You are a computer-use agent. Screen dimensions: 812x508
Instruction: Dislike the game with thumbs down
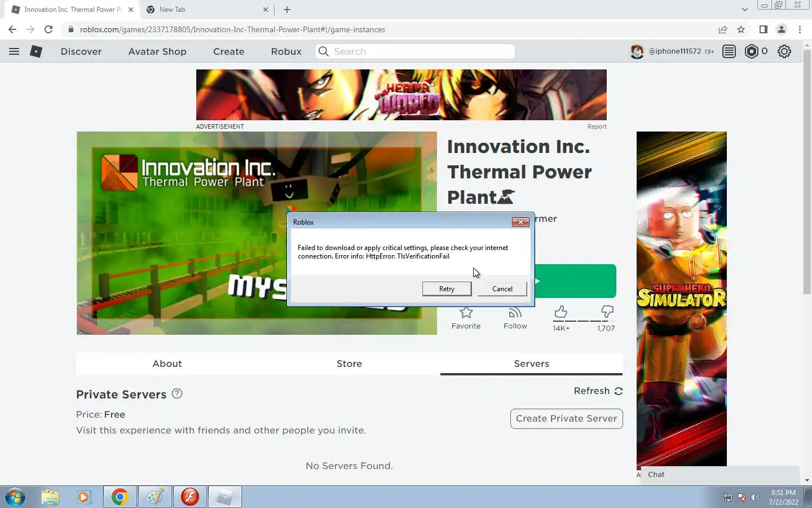[607, 312]
